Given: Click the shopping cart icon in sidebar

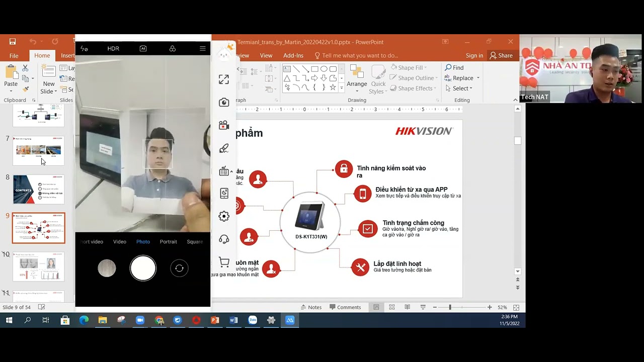Looking at the screenshot, I should pyautogui.click(x=224, y=262).
